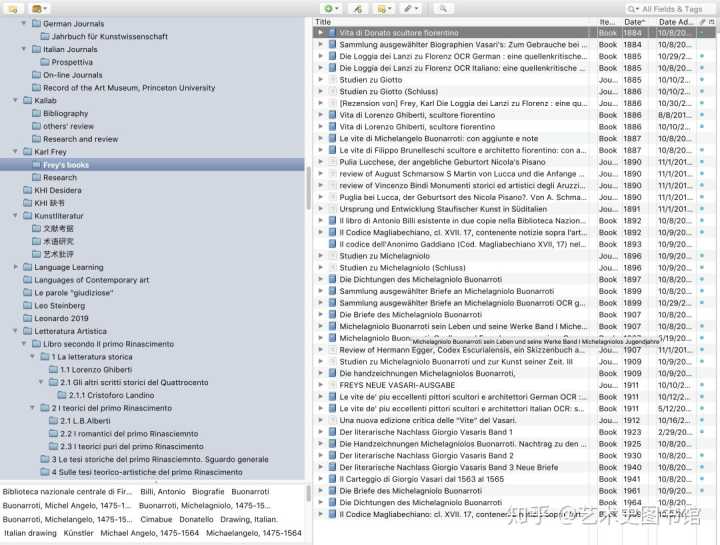This screenshot has height=545, width=720.
Task: Click the Add Attachment paperclip icon
Action: tap(410, 9)
